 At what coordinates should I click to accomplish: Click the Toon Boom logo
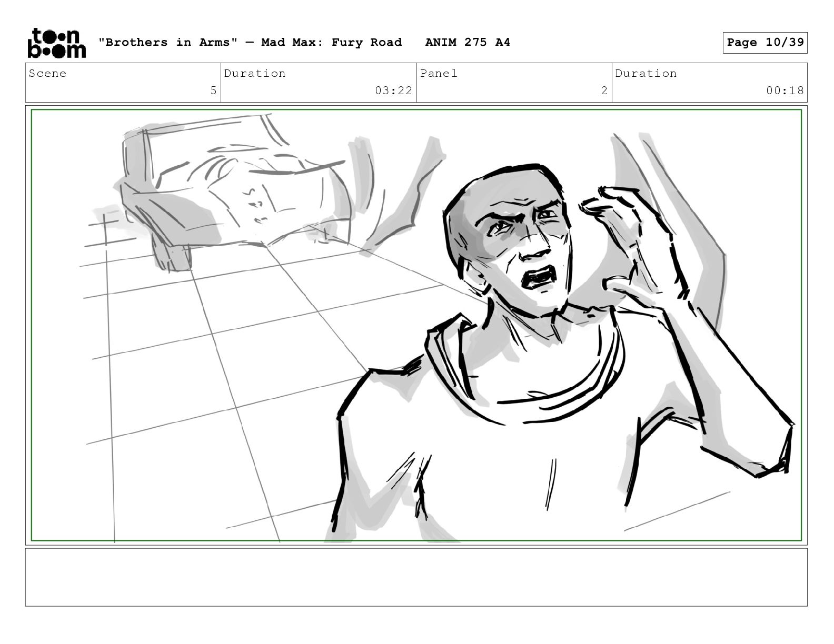[56, 43]
